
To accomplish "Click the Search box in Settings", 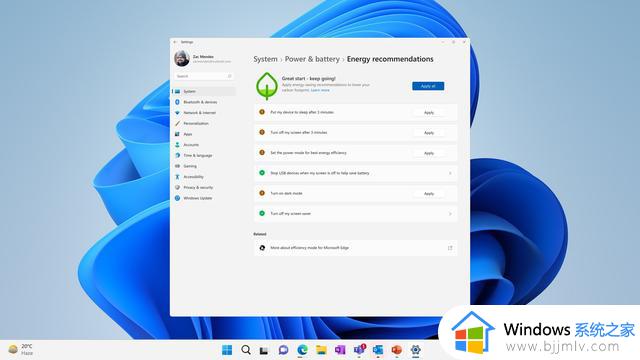I will (x=204, y=76).
